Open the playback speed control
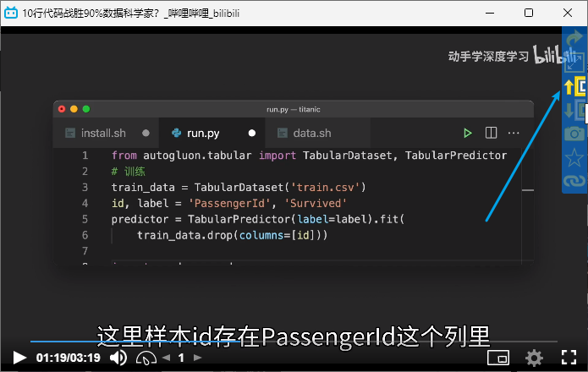This screenshot has width=588, height=372. [146, 358]
